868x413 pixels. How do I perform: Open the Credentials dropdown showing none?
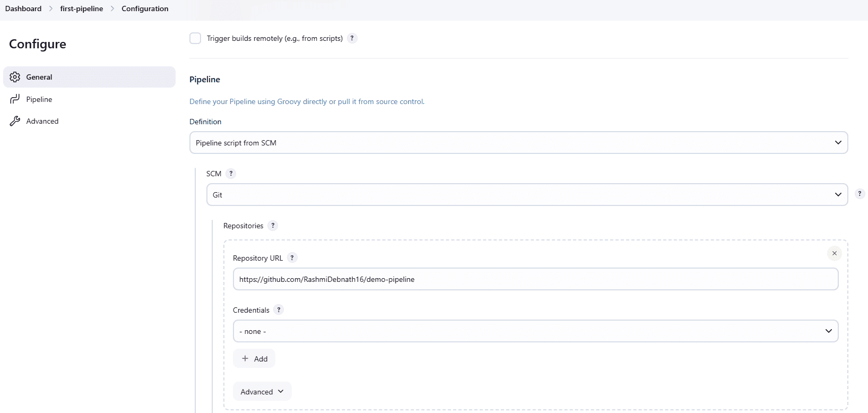[x=535, y=331]
